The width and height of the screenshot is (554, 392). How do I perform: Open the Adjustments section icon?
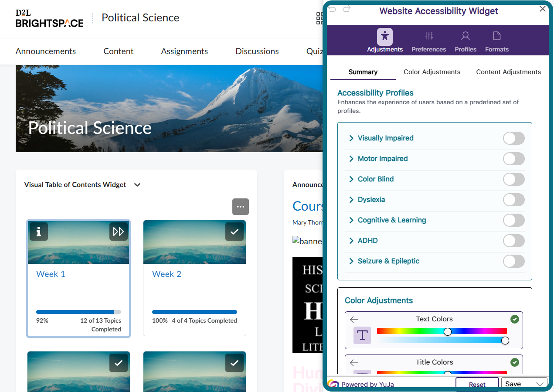pos(385,37)
